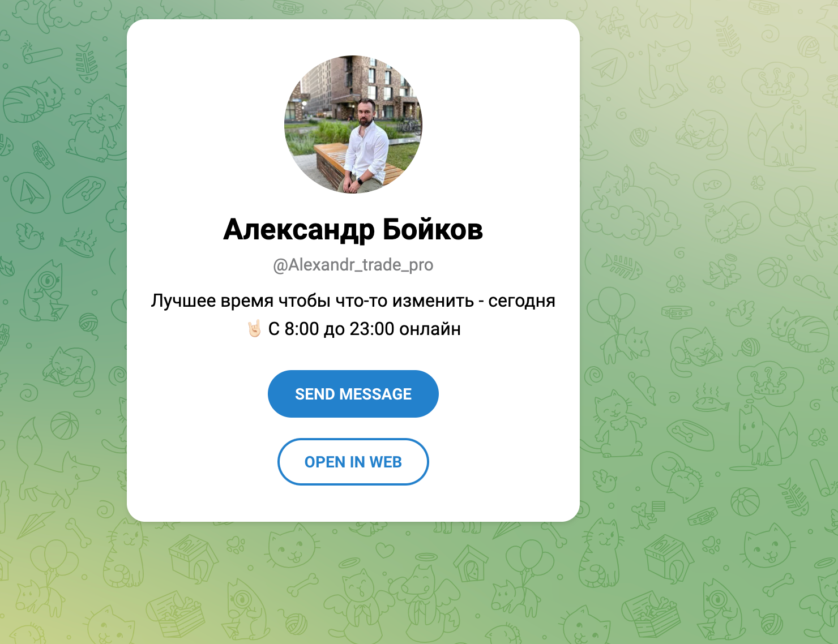The image size is (838, 644).
Task: Click the heart doodle beneath the card
Action: pyautogui.click(x=385, y=549)
